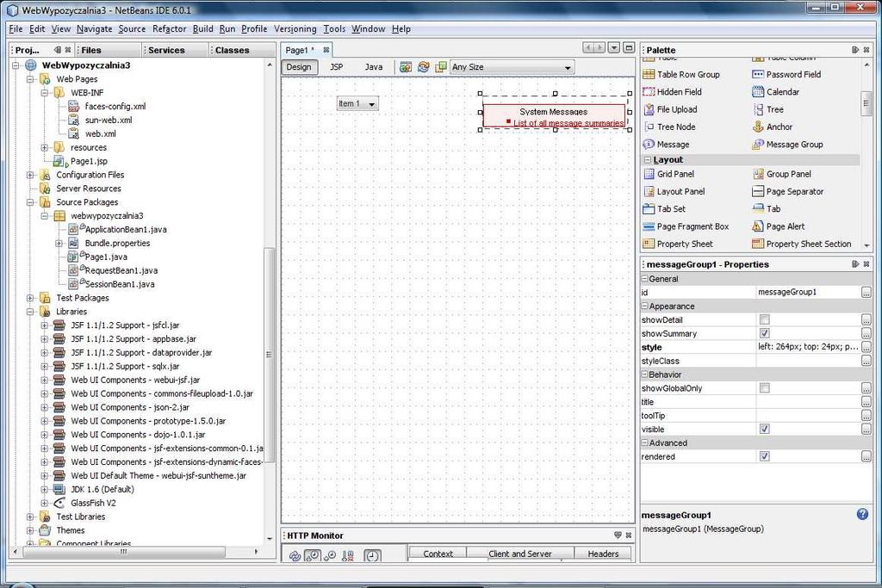Select the Layout Panel component
This screenshot has height=588, width=882.
coord(674,191)
